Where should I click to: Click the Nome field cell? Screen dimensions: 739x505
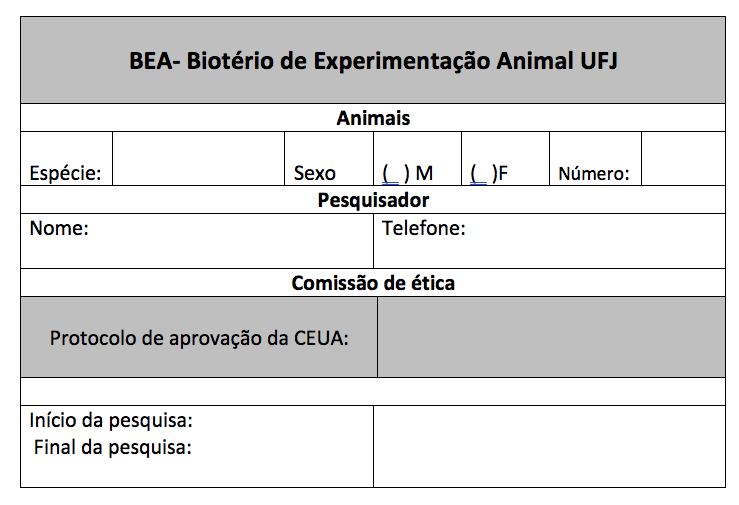tap(197, 241)
